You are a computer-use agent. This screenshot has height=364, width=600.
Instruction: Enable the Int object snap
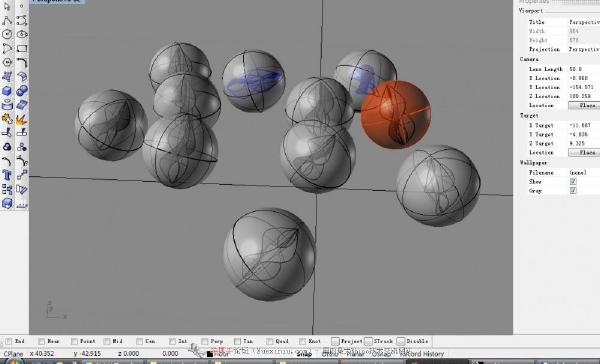173,341
